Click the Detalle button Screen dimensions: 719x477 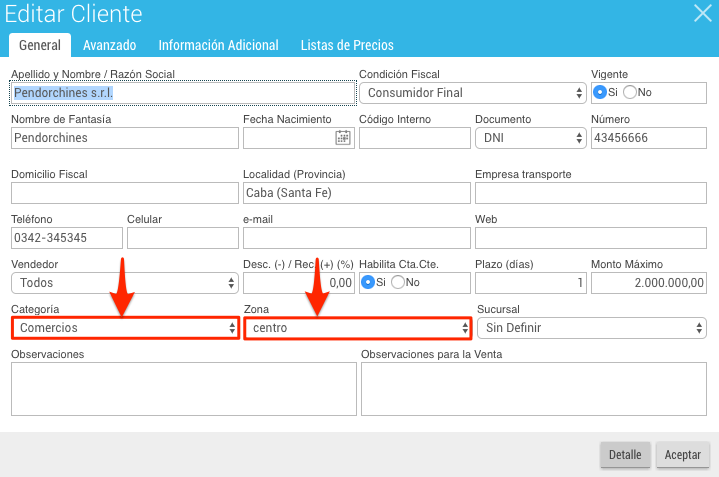(x=625, y=455)
